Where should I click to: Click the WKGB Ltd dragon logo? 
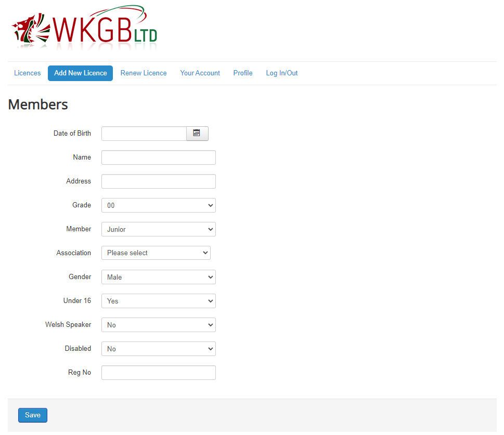coord(84,29)
